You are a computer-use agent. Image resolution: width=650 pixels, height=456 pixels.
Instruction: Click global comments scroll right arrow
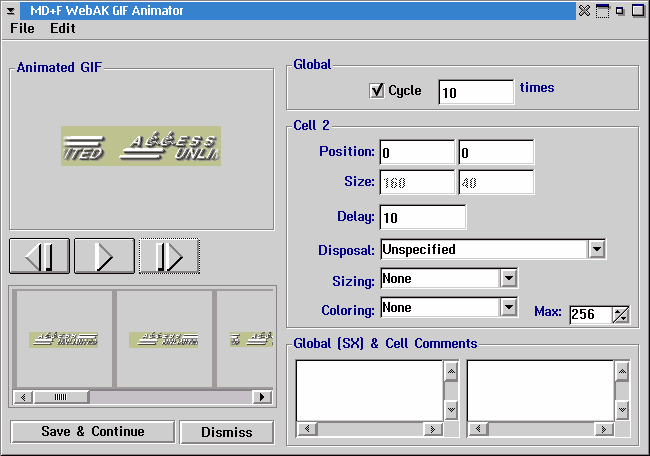(432, 429)
